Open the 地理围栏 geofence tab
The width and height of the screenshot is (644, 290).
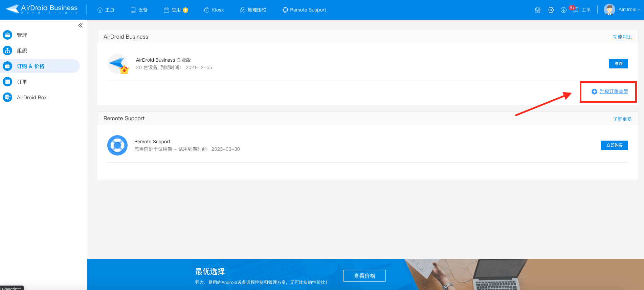click(253, 10)
